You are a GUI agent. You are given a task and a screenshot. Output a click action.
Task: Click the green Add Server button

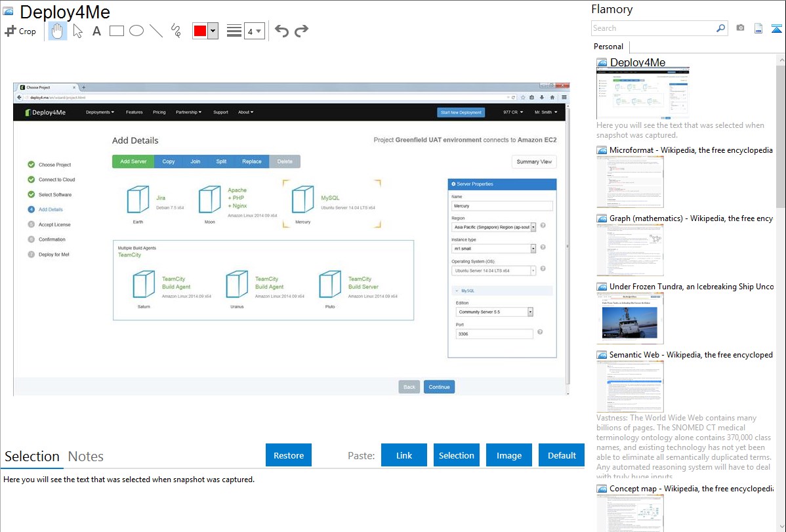[133, 161]
